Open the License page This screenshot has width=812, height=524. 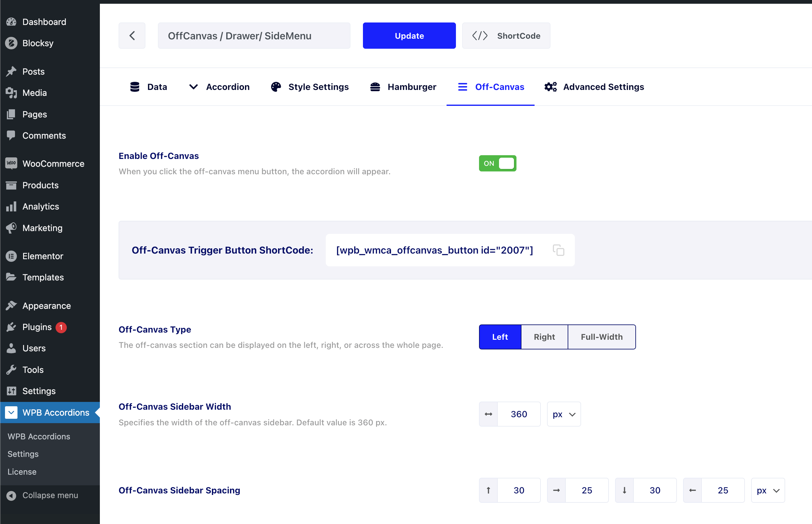pos(22,472)
